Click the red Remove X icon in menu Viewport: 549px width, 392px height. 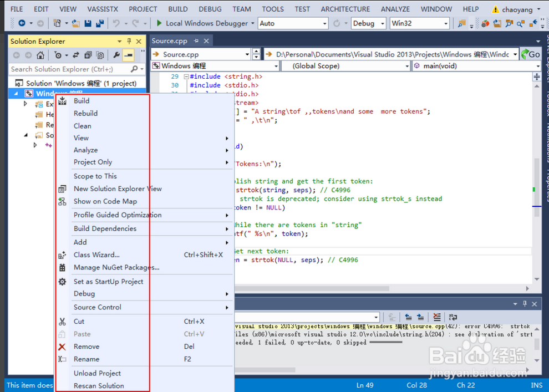62,347
